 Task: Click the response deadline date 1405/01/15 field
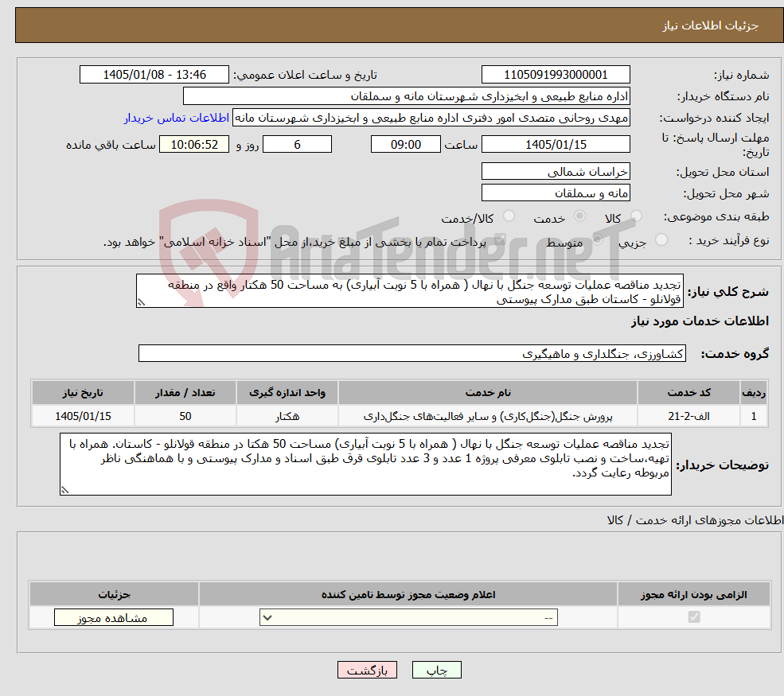(556, 145)
